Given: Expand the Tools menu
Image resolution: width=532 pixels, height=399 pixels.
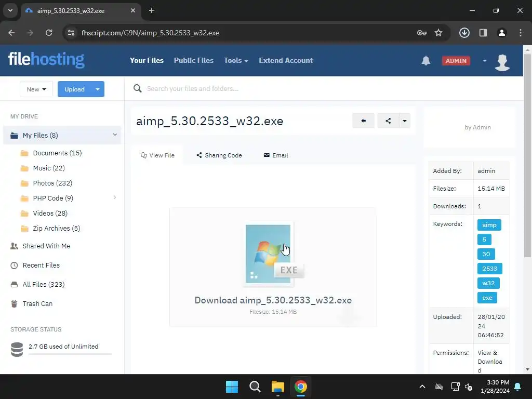Looking at the screenshot, I should click(x=236, y=60).
